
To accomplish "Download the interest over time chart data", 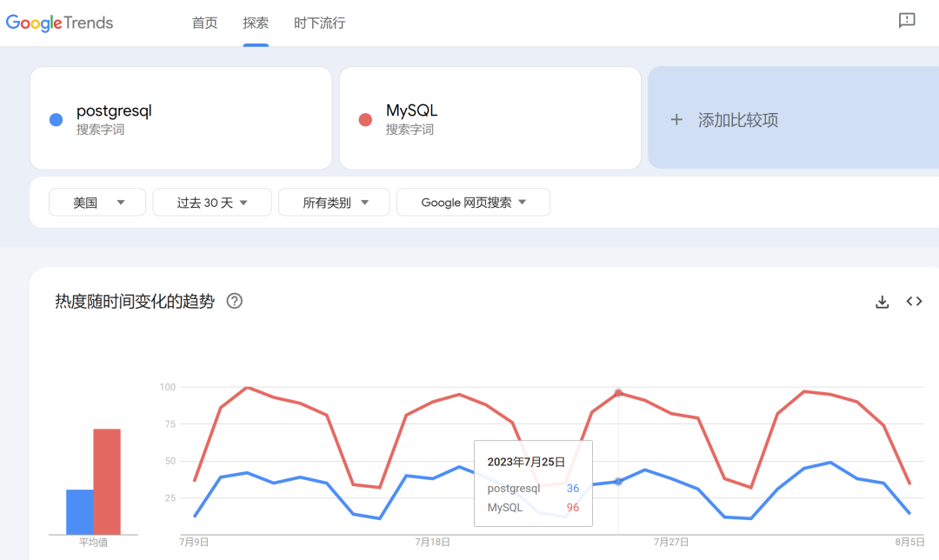I will (882, 302).
